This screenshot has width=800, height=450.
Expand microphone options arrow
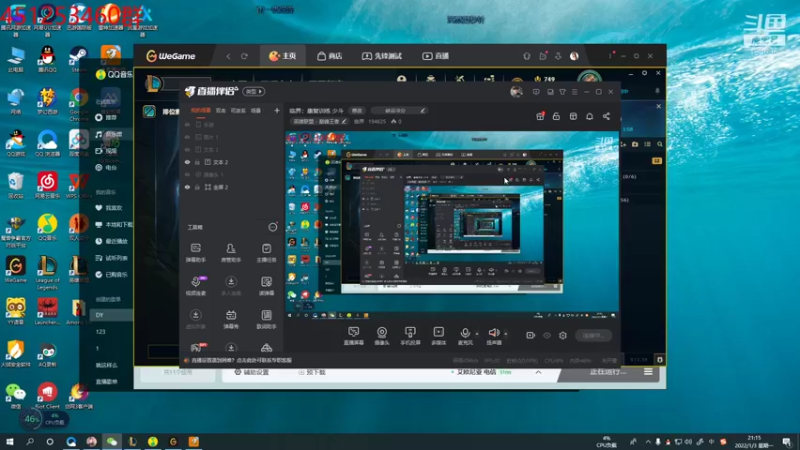pyautogui.click(x=477, y=334)
